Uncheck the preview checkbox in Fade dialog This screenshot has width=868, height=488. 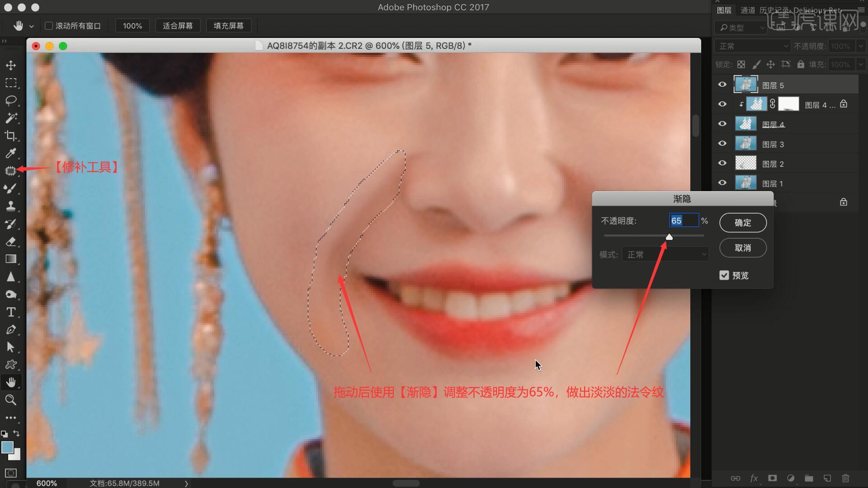click(724, 275)
